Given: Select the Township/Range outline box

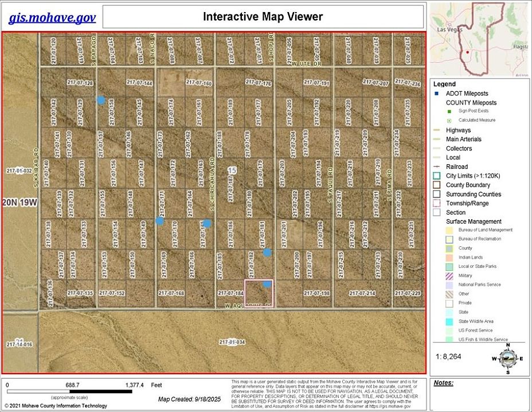Looking at the screenshot, I should click(x=436, y=203).
